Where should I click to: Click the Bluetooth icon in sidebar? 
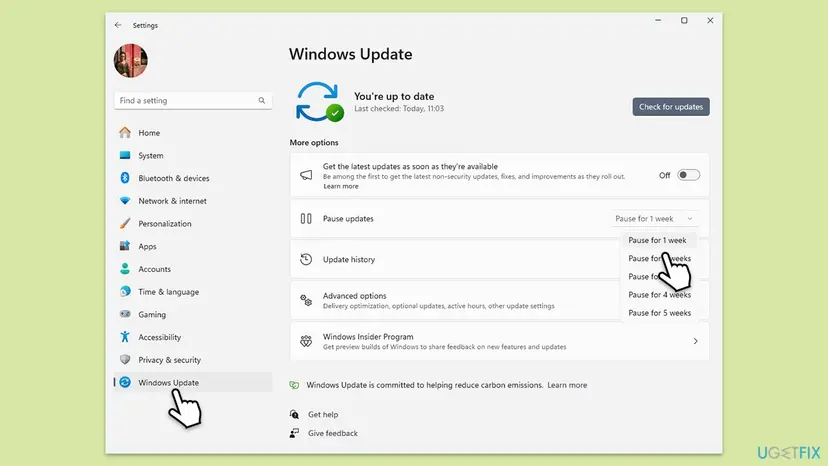125,178
